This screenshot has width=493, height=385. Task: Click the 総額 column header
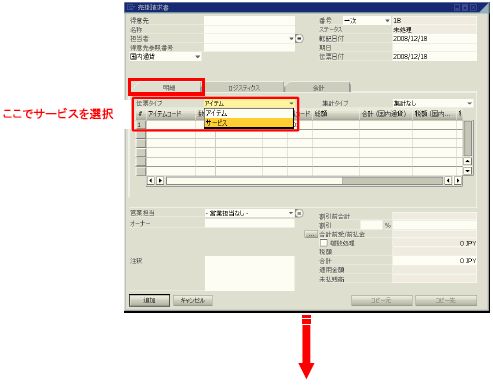[x=336, y=114]
